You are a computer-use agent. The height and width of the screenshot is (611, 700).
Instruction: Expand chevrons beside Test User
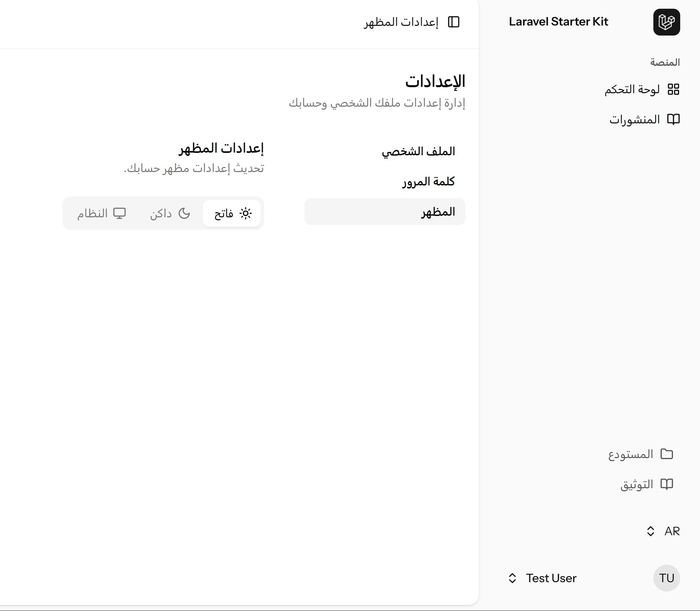[x=512, y=578]
